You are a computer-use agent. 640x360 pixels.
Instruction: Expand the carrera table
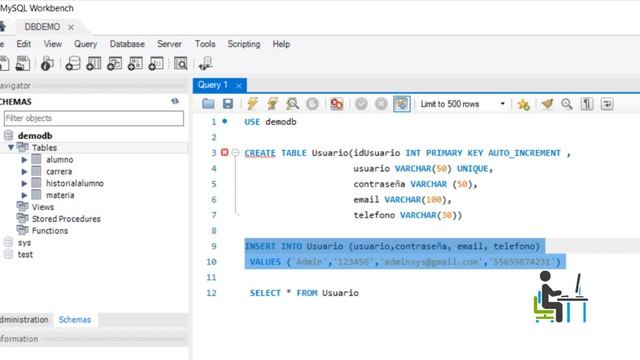coord(24,171)
